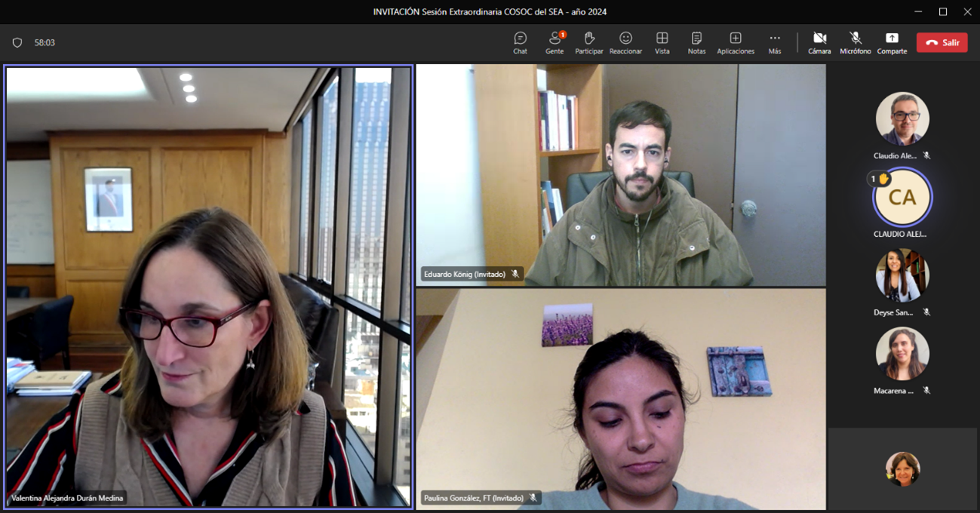Maximize the meeting window
Image resolution: width=980 pixels, height=513 pixels.
pos(943,11)
